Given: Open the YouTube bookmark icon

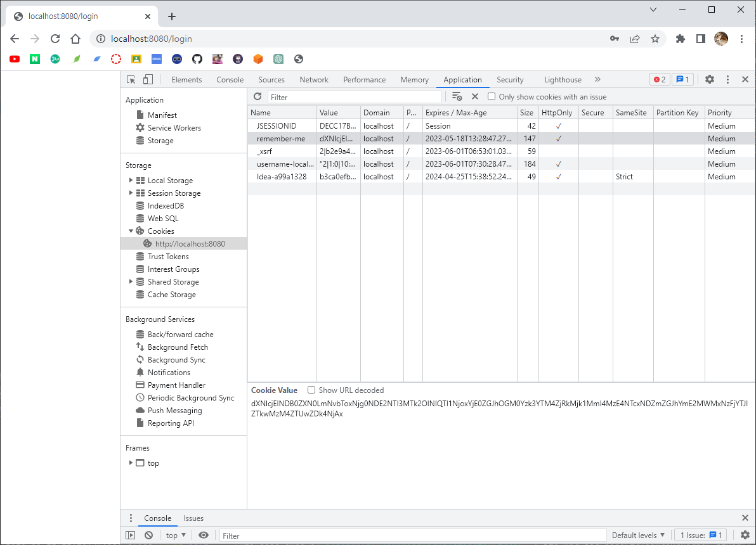Looking at the screenshot, I should click(x=15, y=59).
